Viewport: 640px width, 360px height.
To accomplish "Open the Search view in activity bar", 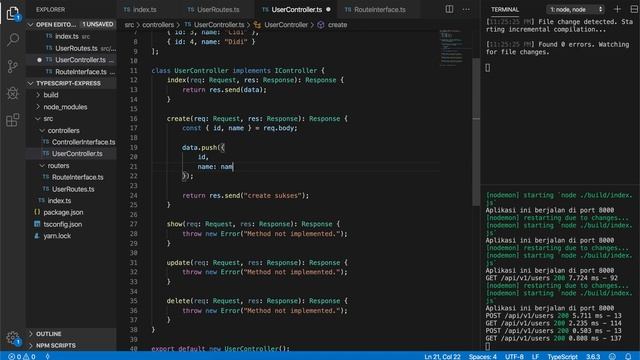I will coord(13,40).
